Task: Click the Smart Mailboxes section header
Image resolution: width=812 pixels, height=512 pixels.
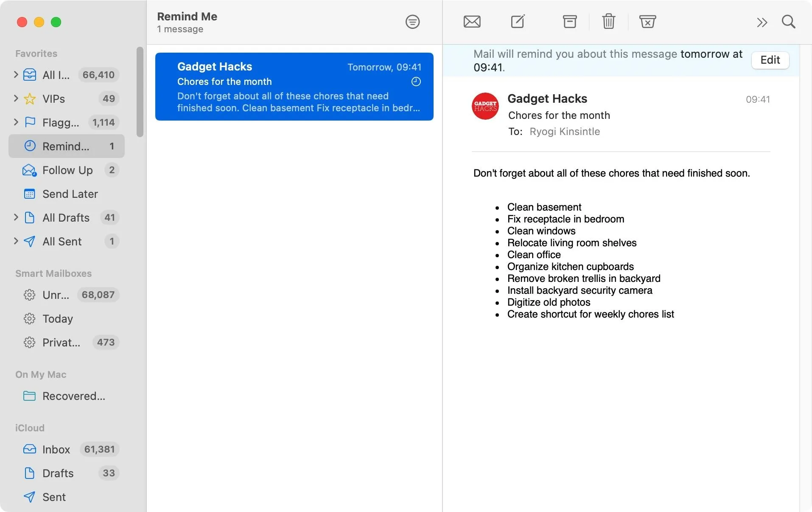Action: coord(53,273)
